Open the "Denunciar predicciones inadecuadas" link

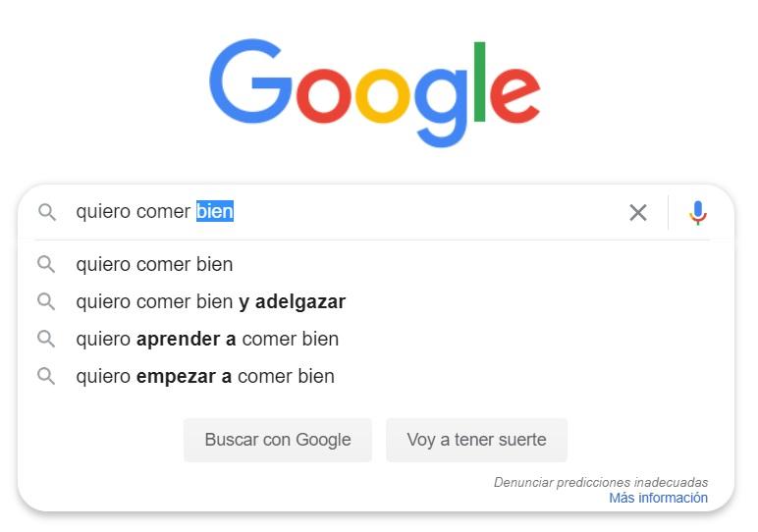click(600, 482)
